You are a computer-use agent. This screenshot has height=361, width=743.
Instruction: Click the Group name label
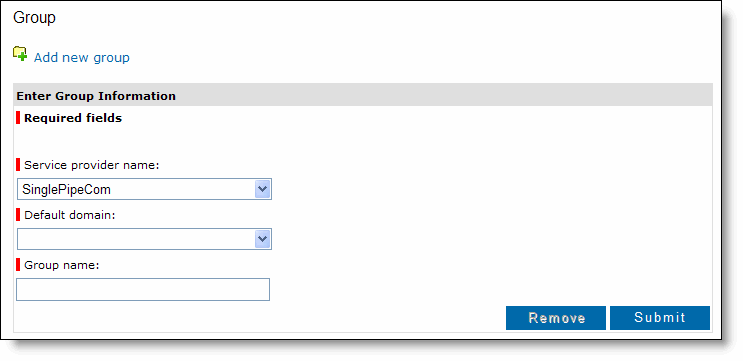(x=62, y=265)
